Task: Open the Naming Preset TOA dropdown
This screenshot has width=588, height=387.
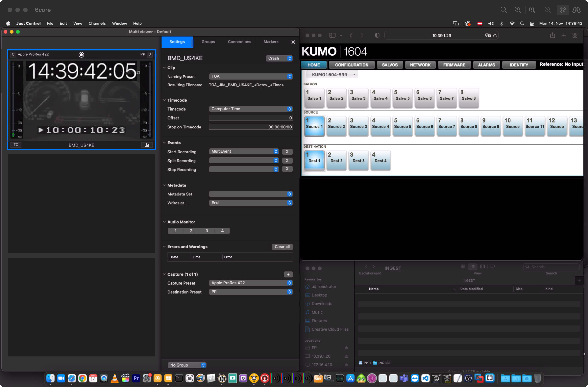Action: pos(251,76)
